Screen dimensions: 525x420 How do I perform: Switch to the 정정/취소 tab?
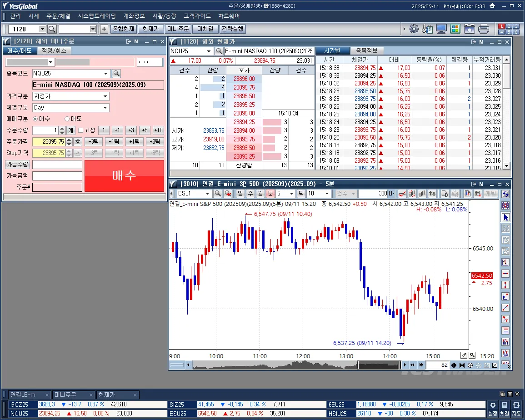tap(53, 50)
